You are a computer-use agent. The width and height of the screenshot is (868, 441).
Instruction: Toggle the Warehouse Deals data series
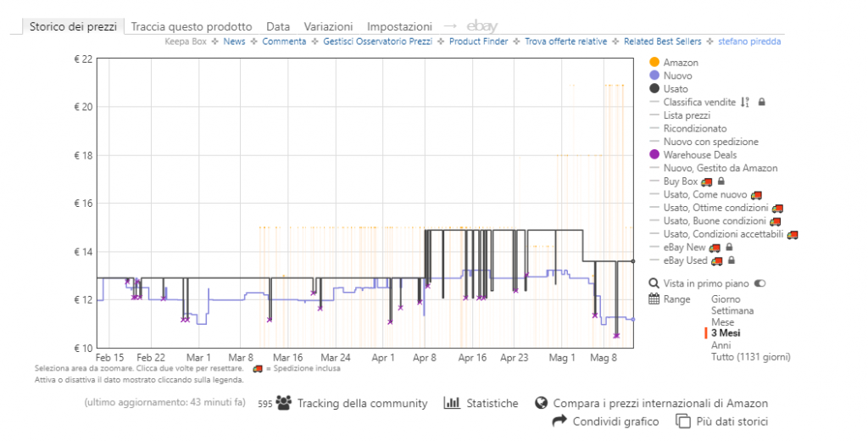click(x=699, y=155)
